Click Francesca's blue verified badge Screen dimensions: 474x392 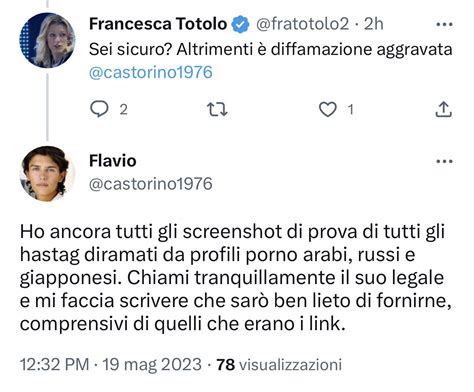click(x=240, y=24)
